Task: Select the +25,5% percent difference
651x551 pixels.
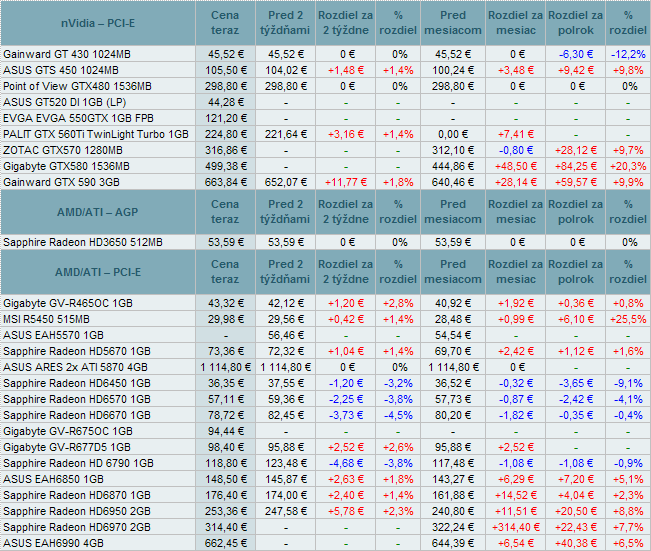Action: pyautogui.click(x=628, y=319)
